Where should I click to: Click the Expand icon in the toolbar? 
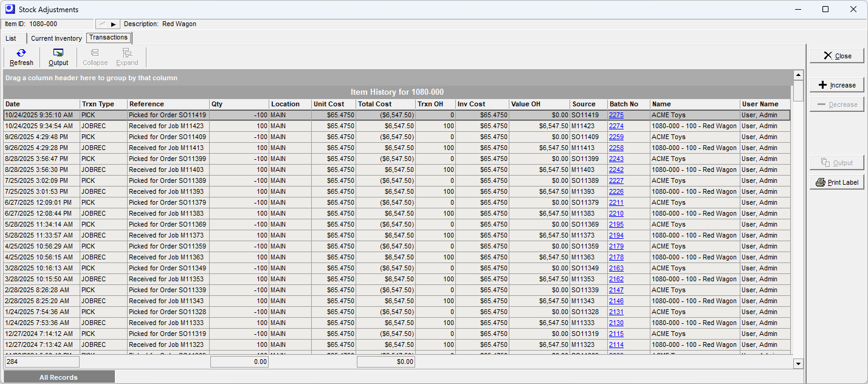(127, 57)
